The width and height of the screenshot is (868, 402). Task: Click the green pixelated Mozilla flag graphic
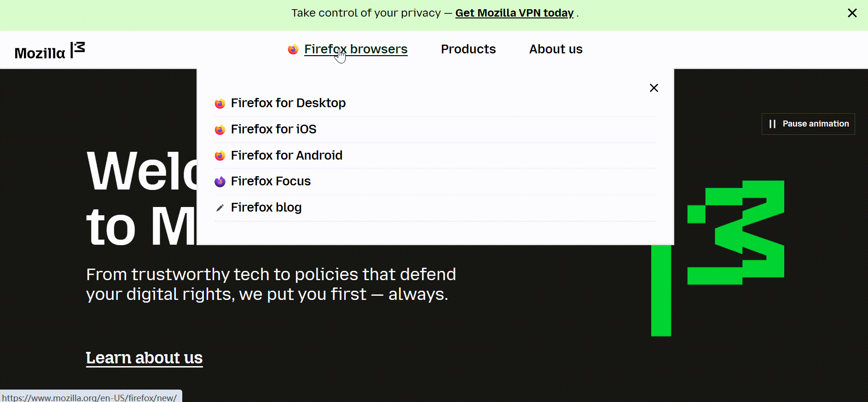(x=718, y=258)
